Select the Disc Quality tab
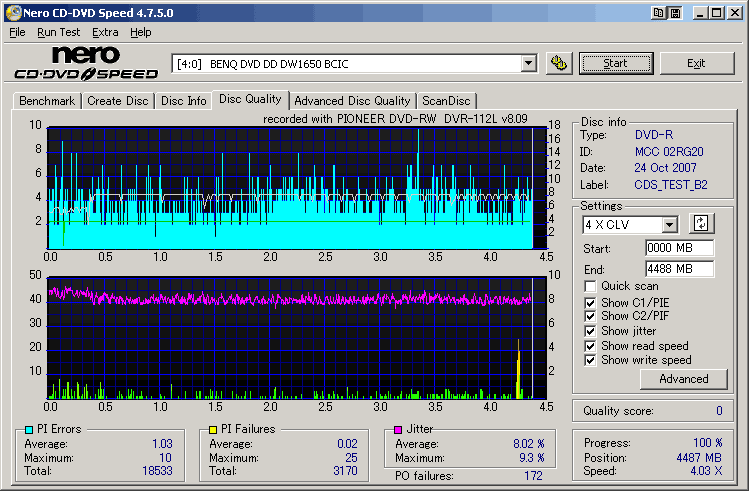 250,99
